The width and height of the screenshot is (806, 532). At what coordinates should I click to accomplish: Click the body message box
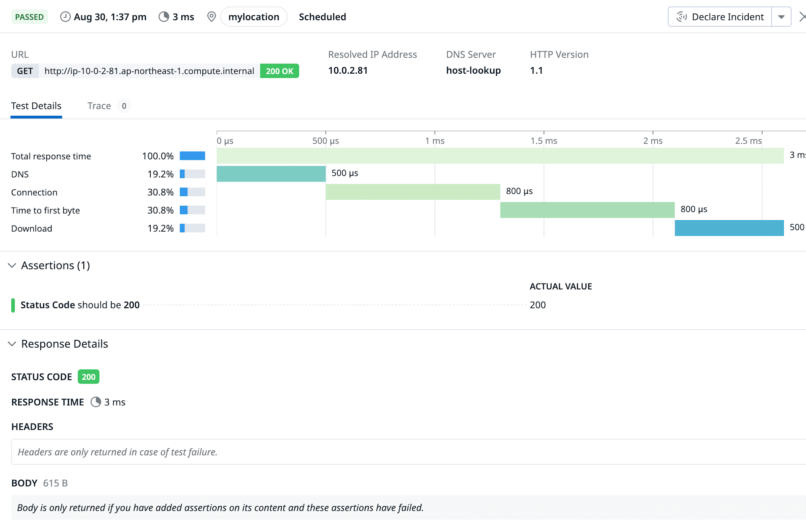pyautogui.click(x=409, y=507)
